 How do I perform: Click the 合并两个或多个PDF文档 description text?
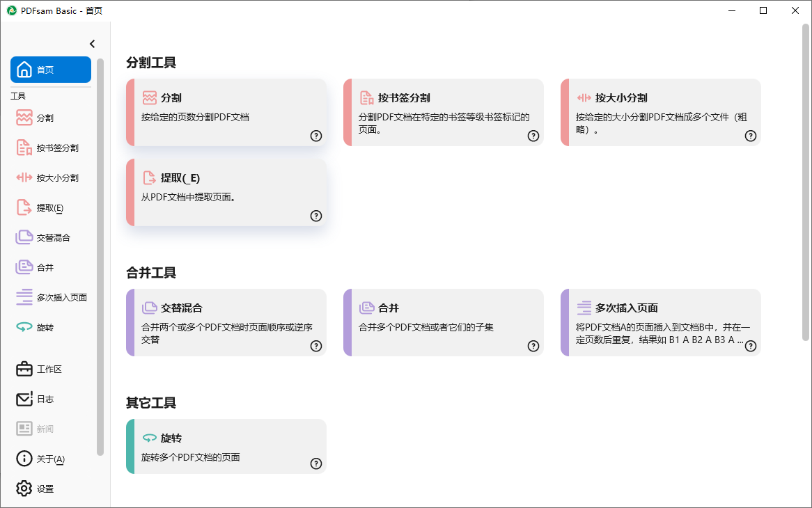[x=227, y=333]
